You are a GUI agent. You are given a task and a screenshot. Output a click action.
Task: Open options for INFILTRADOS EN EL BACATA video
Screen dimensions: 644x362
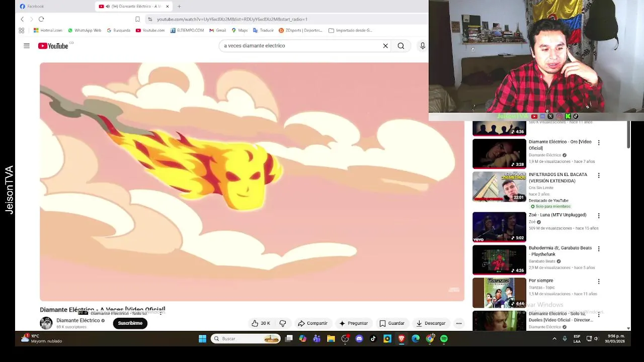599,175
